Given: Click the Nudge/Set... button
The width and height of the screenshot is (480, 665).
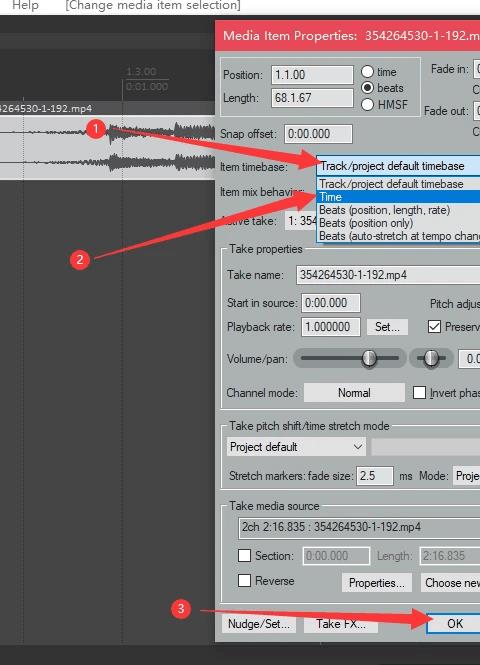Looking at the screenshot, I should tap(259, 624).
